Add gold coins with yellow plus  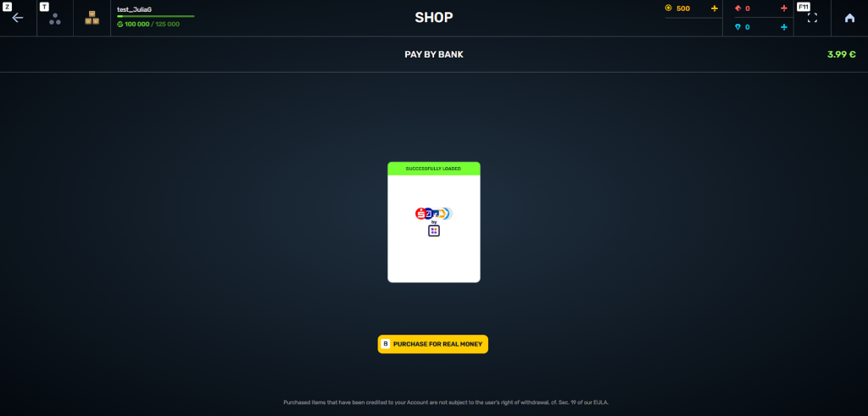click(x=714, y=8)
